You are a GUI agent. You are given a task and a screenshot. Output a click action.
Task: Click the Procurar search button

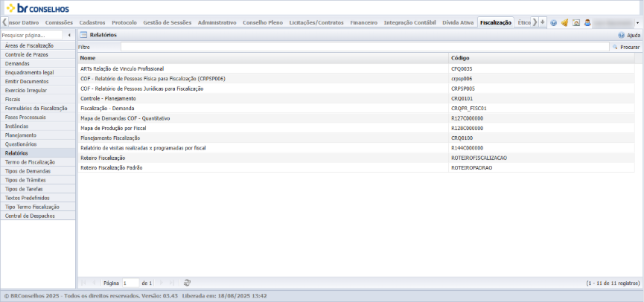click(626, 47)
